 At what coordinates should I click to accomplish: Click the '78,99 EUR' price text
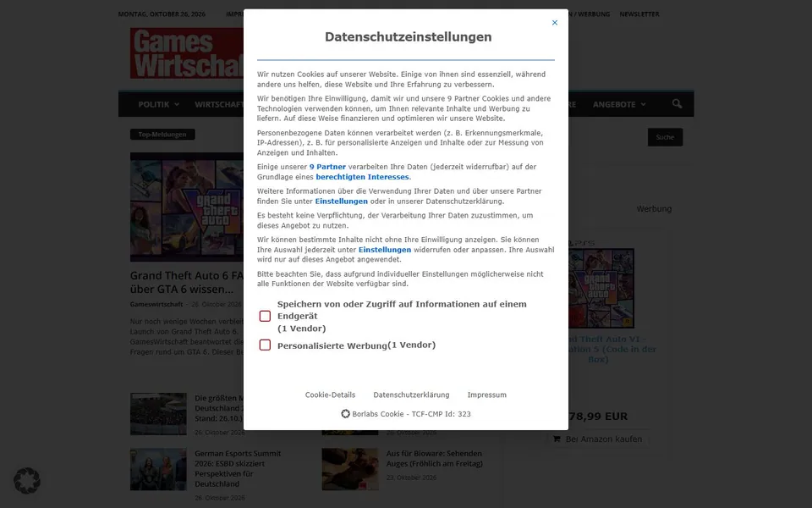tap(598, 417)
